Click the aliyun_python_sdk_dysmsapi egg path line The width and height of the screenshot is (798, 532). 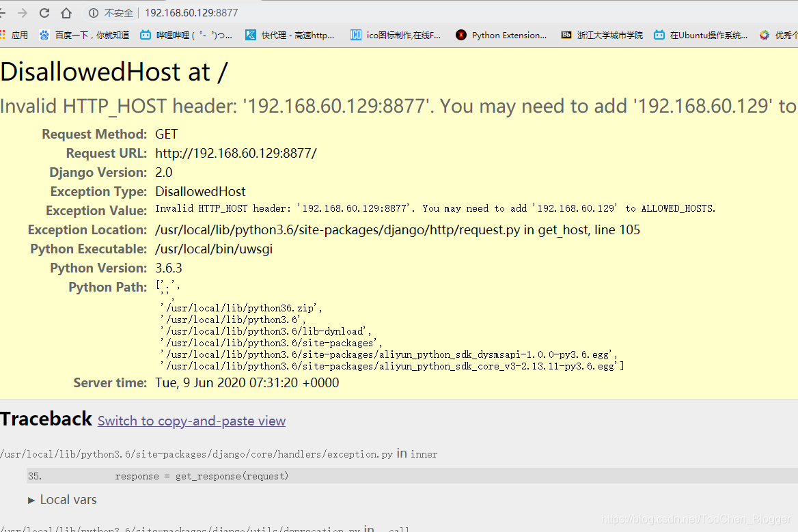[x=389, y=354]
